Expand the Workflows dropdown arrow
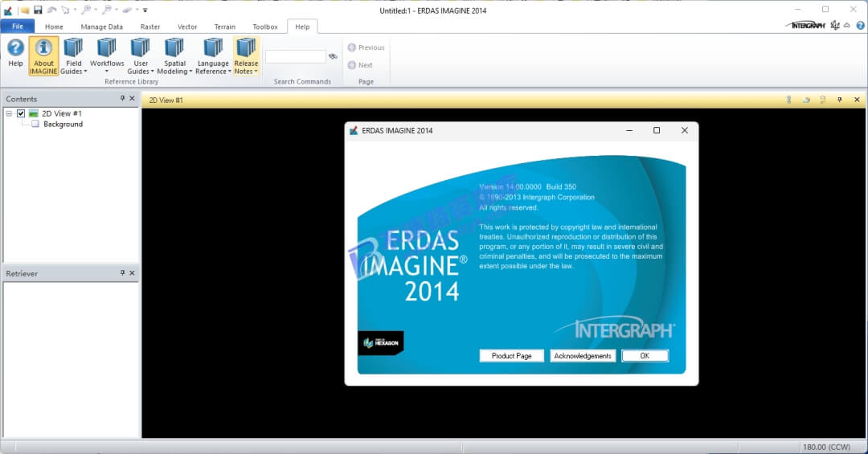 [x=107, y=72]
